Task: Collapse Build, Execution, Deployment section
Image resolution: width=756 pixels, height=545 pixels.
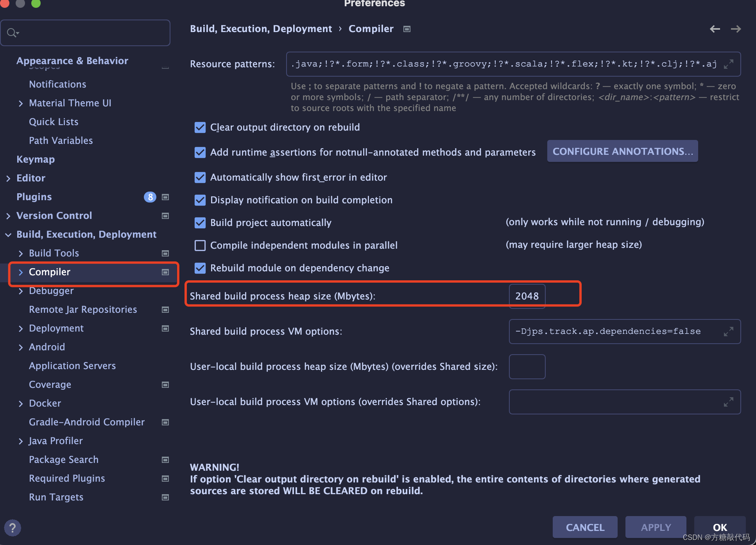Action: pyautogui.click(x=8, y=235)
